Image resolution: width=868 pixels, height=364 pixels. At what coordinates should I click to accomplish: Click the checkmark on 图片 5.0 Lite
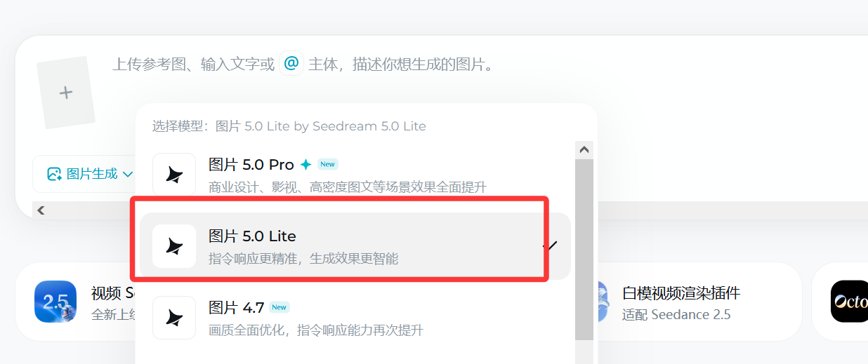coord(550,246)
